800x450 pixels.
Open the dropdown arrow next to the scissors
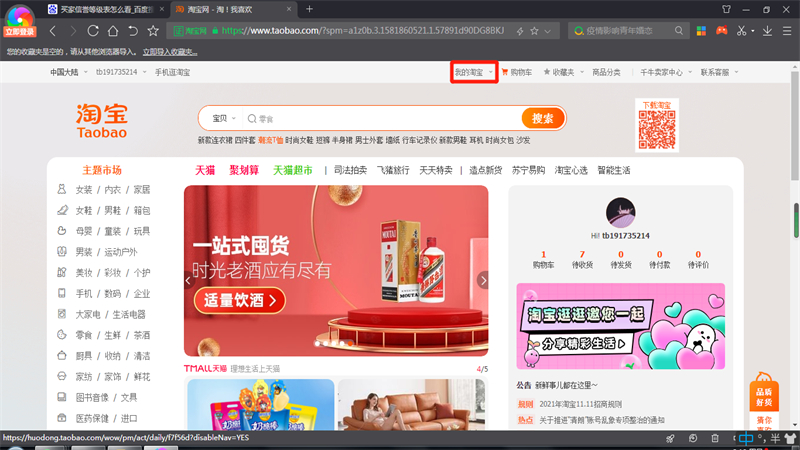(x=753, y=31)
